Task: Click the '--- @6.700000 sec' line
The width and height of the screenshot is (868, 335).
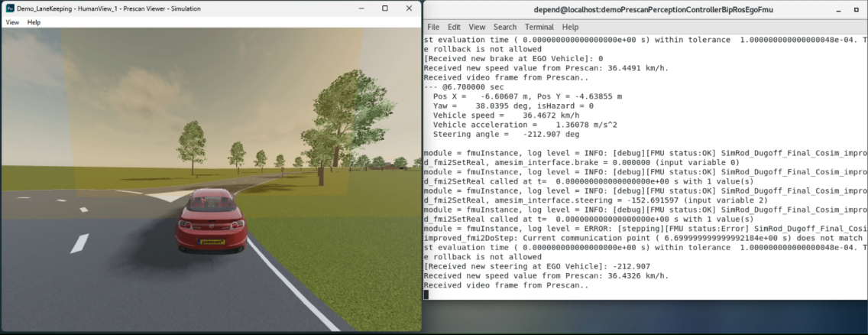Action: pos(463,87)
